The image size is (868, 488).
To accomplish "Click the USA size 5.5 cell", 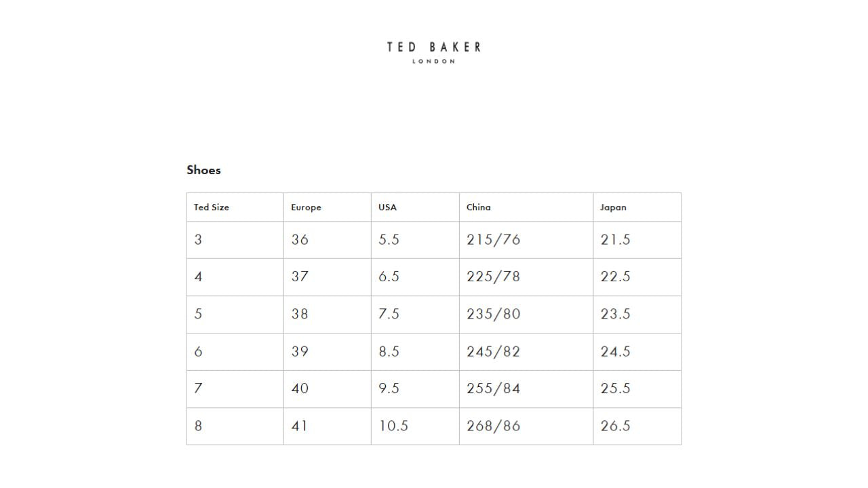I will coord(389,240).
